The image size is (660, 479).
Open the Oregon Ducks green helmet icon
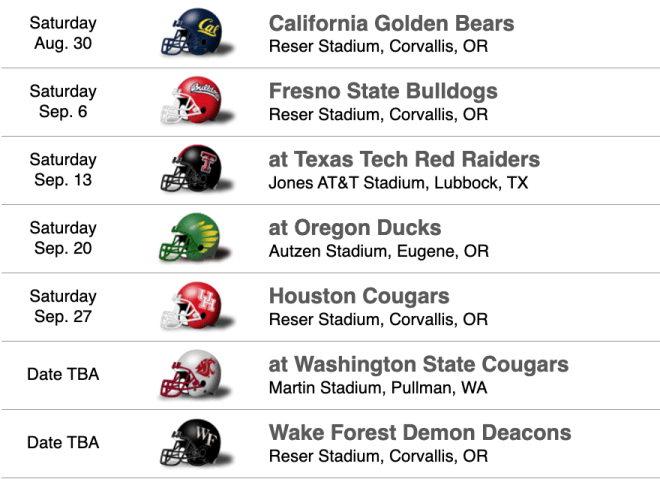click(196, 237)
